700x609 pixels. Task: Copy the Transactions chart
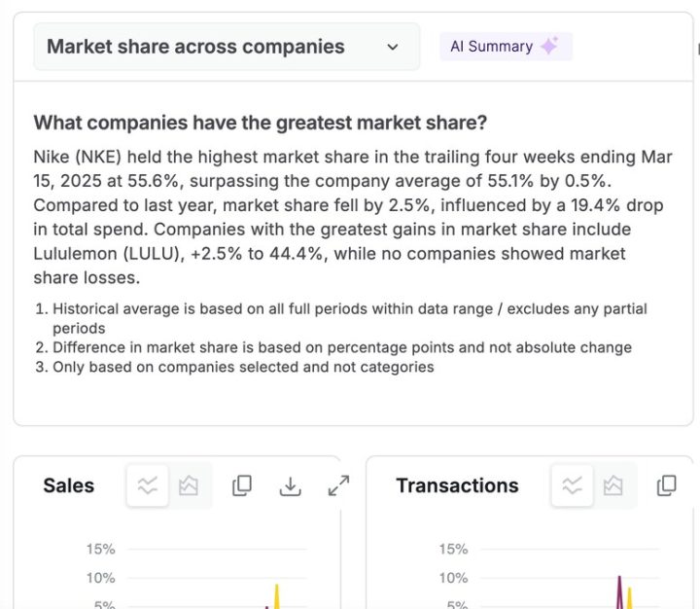click(x=666, y=485)
